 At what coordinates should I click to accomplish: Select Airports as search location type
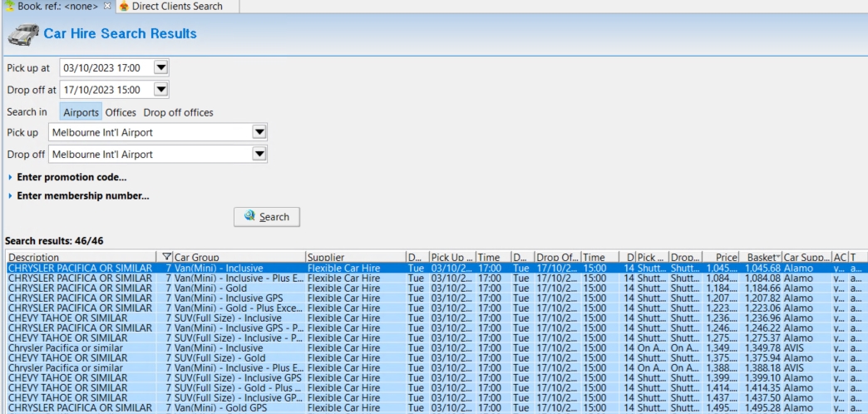coord(81,112)
